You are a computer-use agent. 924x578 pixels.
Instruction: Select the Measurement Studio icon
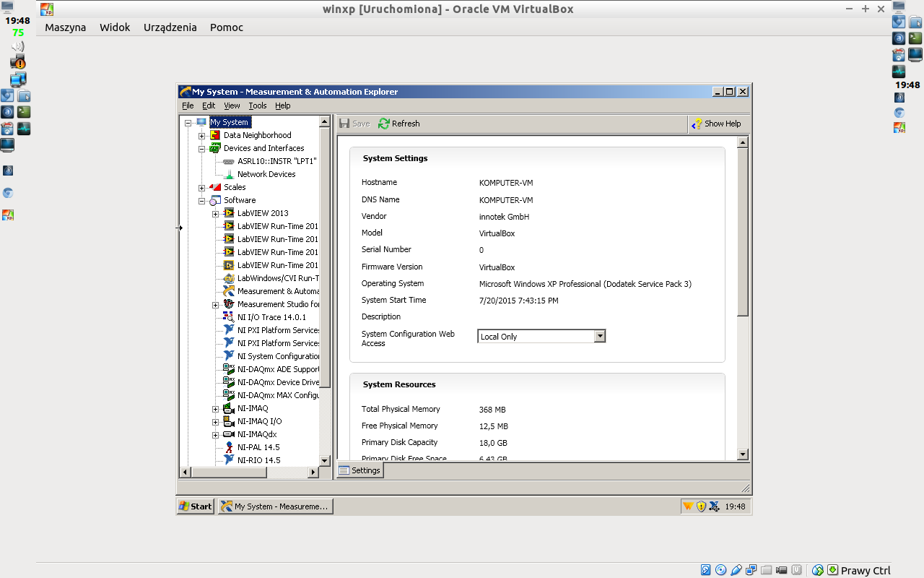[x=229, y=304]
